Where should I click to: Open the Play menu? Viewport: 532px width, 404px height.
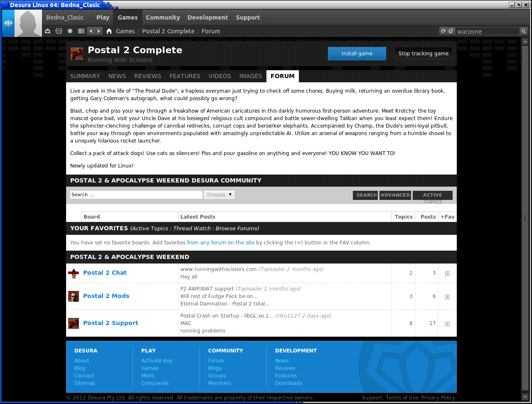103,17
